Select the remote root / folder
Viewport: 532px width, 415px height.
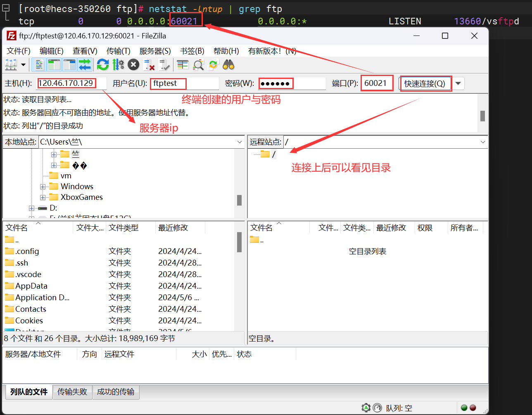[273, 154]
